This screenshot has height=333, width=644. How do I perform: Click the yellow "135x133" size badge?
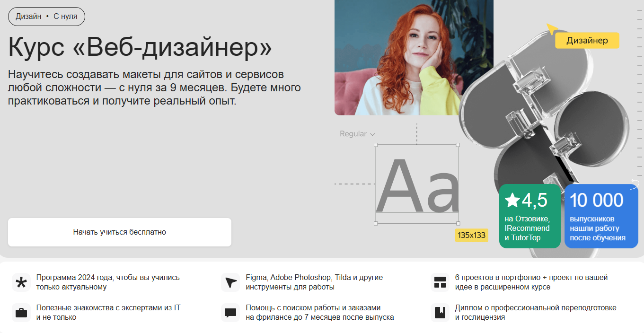pos(471,235)
